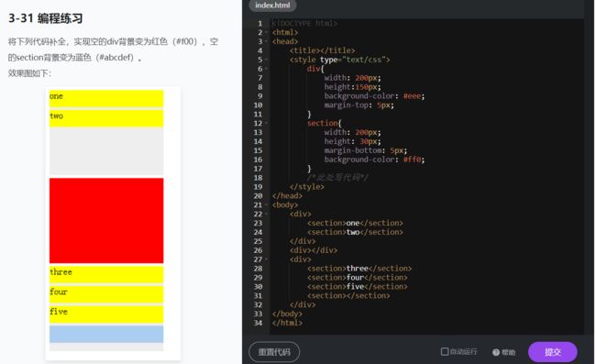Click the red empty div in preview
596x364 pixels.
106,220
